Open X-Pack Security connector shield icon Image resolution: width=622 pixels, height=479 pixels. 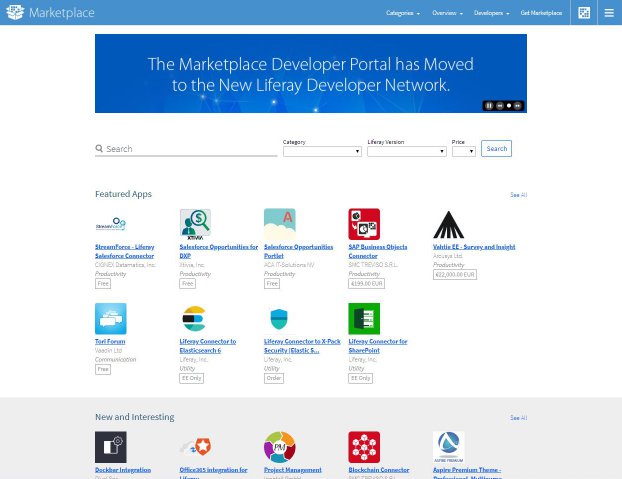[279, 319]
